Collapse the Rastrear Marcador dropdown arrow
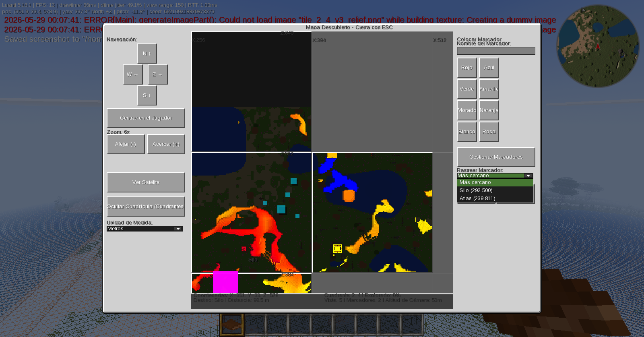 tap(528, 176)
